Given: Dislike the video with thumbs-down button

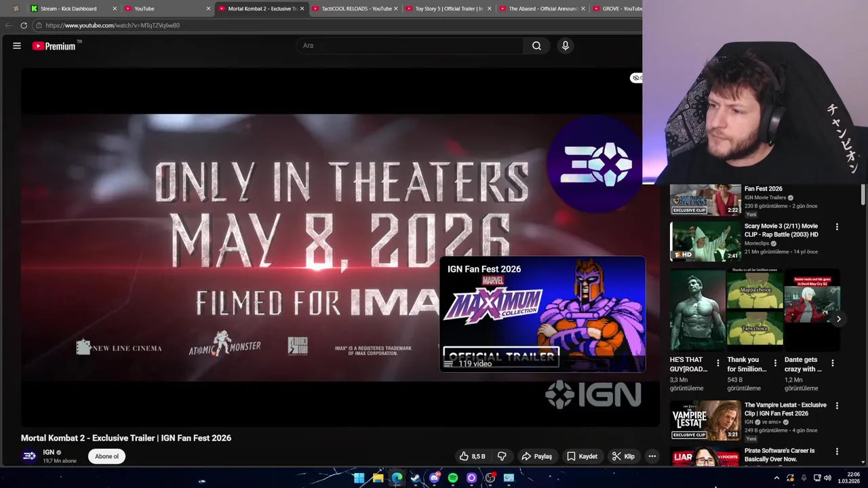Looking at the screenshot, I should tap(502, 456).
